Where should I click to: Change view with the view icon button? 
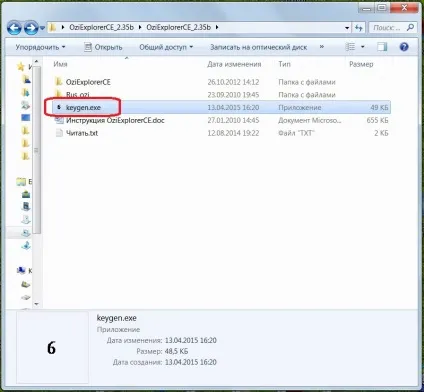tap(350, 47)
